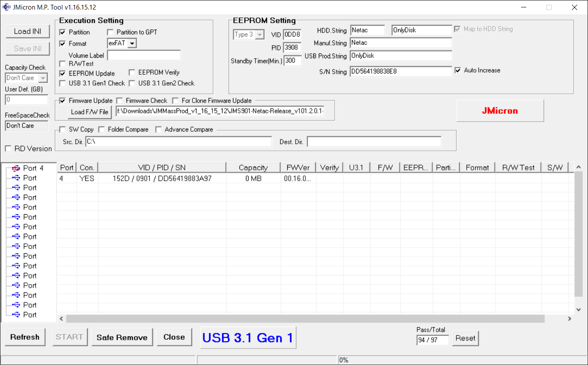Click the Standby Timer field
This screenshot has height=365, width=588.
pos(292,61)
